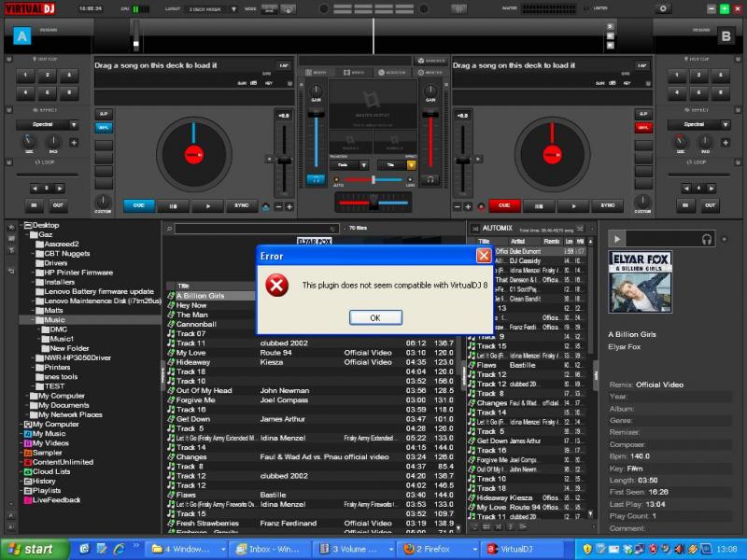Collapse the Music folder in the tree
Viewport: 747px width, 560px height.
pos(35,320)
